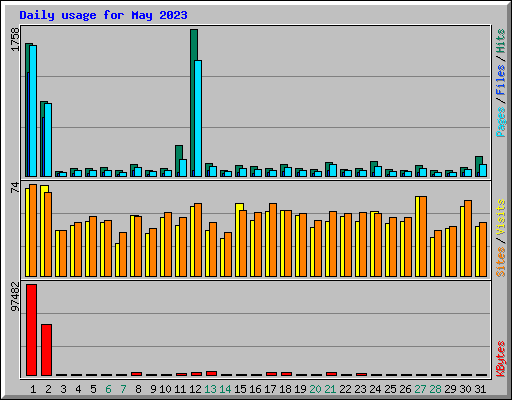The width and height of the screenshot is (512, 400).
Task: Click day label 15 on the x-axis
Action: point(240,389)
